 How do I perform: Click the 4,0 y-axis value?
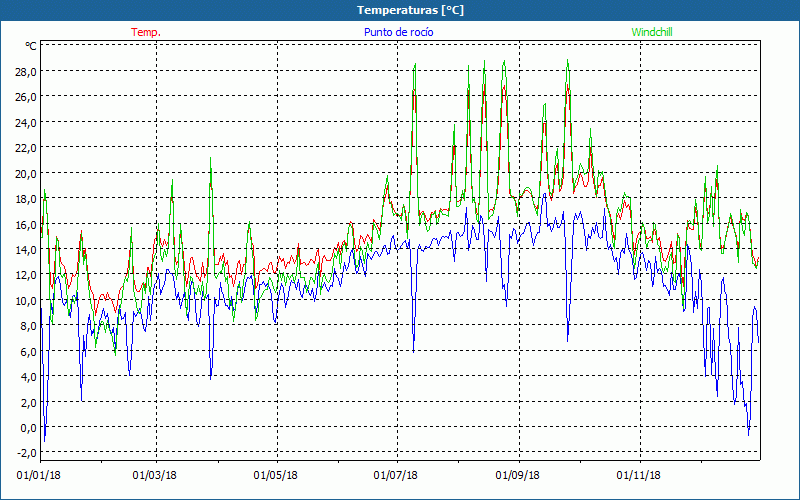pyautogui.click(x=29, y=377)
